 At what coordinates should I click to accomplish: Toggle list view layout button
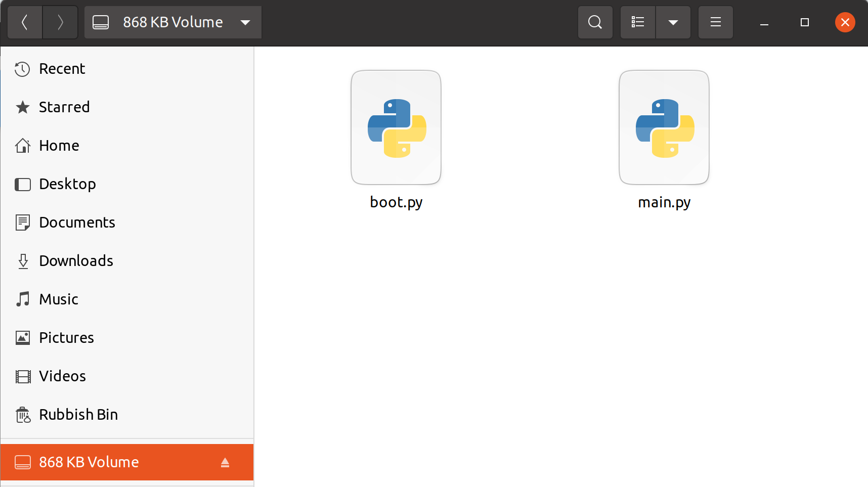pyautogui.click(x=637, y=22)
